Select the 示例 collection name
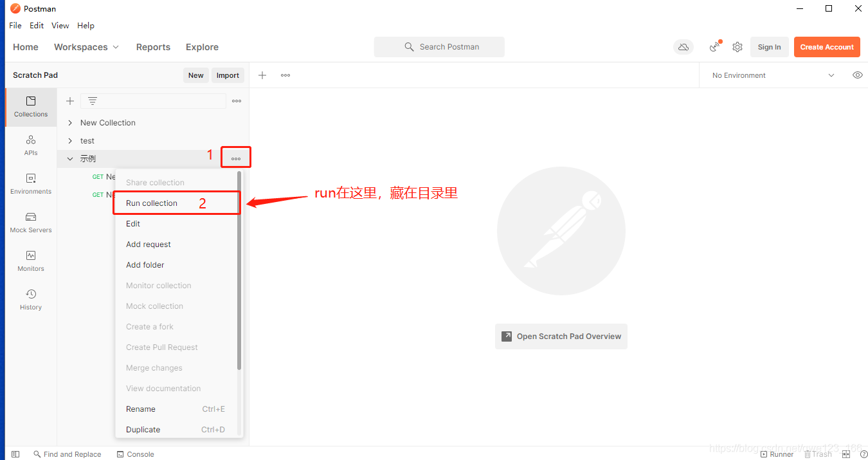The image size is (868, 460). [x=88, y=159]
